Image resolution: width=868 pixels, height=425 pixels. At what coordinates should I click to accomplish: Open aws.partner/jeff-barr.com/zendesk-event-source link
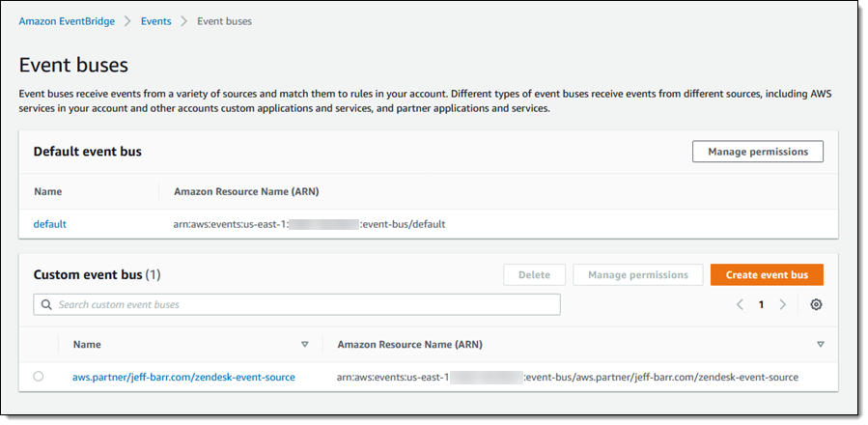click(x=183, y=377)
